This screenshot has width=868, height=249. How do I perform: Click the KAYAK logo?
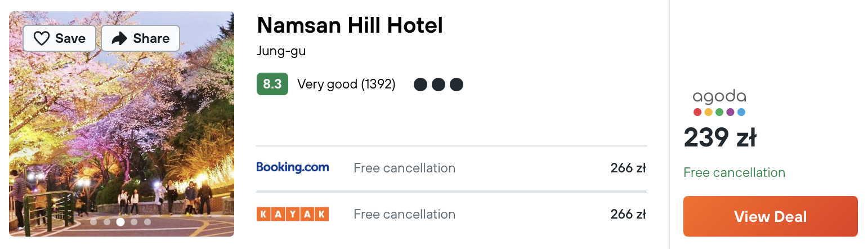[293, 214]
